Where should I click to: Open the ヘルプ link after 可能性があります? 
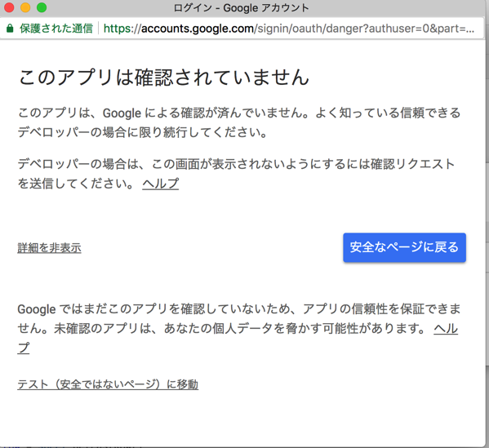point(446,328)
